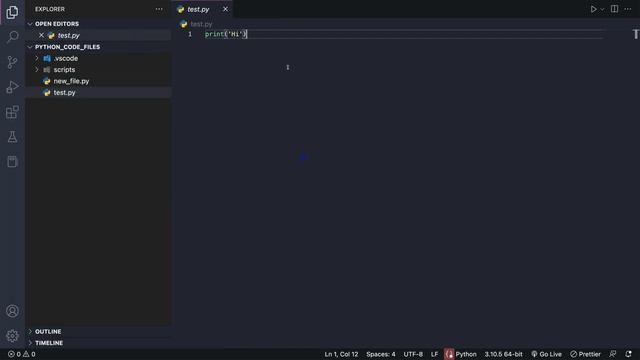The width and height of the screenshot is (640, 360).
Task: Select language mode Python in status bar
Action: [x=466, y=354]
